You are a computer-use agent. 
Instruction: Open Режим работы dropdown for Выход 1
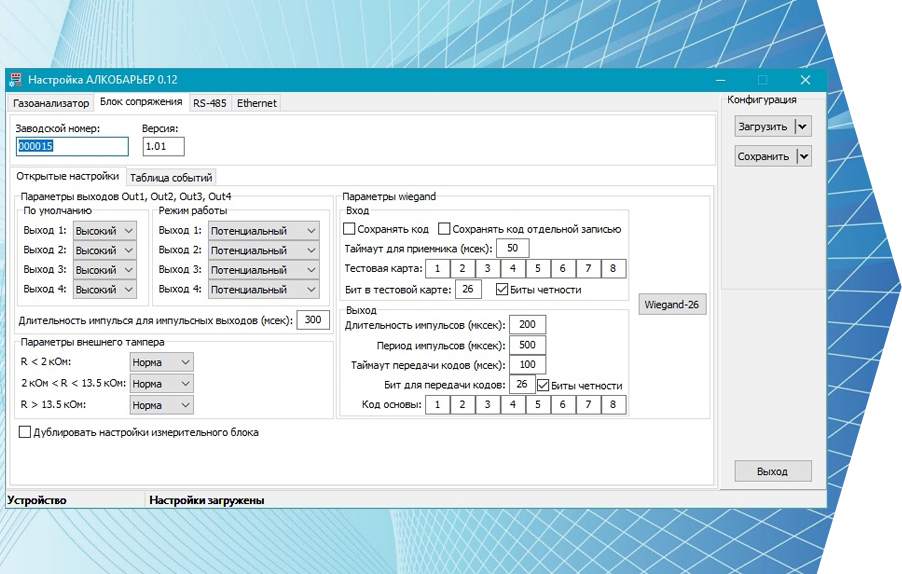pyautogui.click(x=263, y=231)
